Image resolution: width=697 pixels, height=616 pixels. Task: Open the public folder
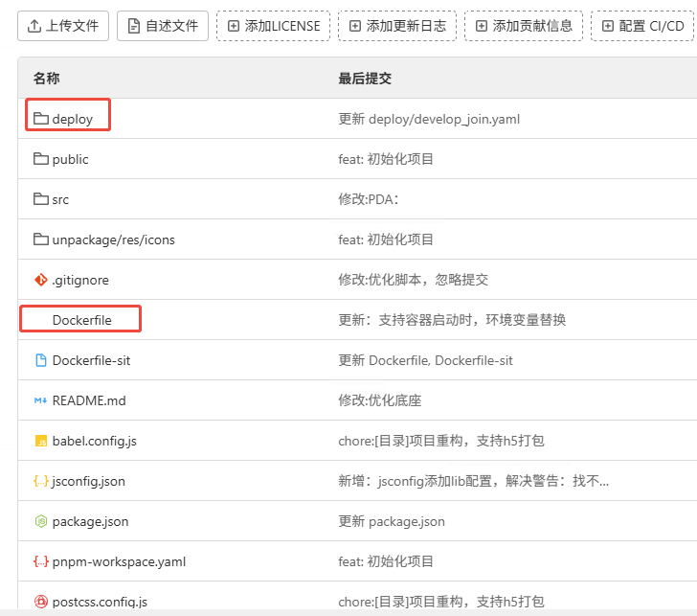click(70, 159)
